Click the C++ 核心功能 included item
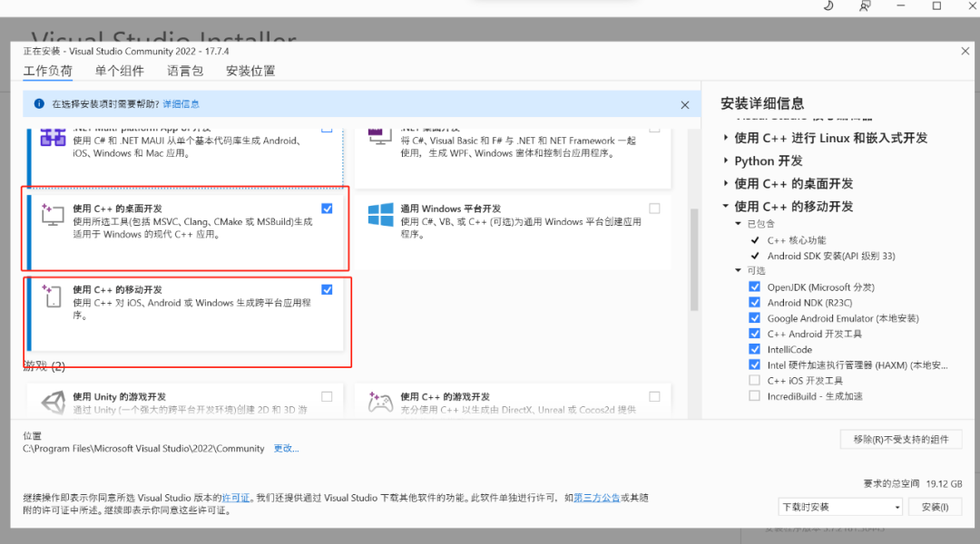Screen dimensions: 980x544 pos(797,240)
